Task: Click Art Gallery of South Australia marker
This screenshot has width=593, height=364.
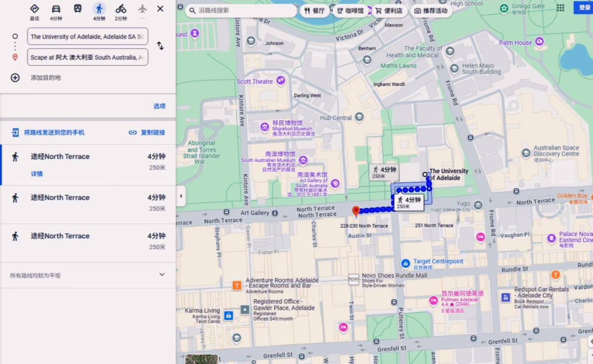Action: coord(336,184)
